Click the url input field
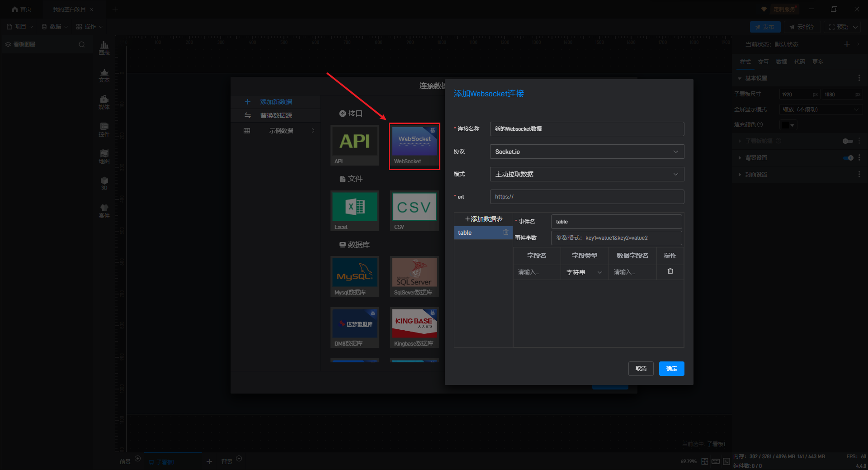This screenshot has height=470, width=868. 586,197
